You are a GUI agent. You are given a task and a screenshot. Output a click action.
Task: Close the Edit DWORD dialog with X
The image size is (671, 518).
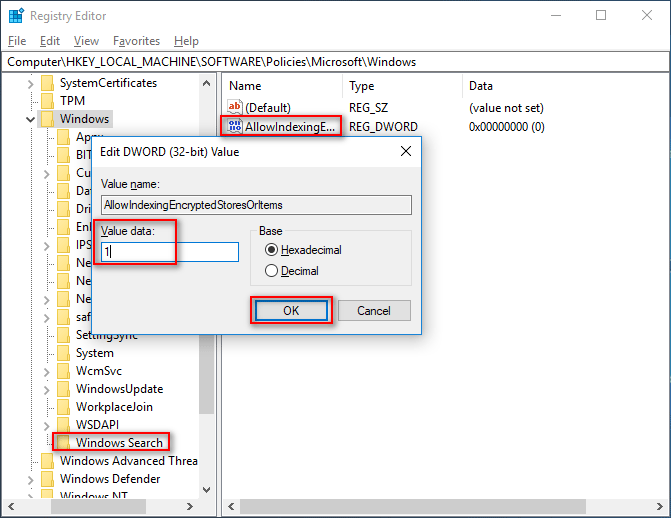click(x=406, y=151)
